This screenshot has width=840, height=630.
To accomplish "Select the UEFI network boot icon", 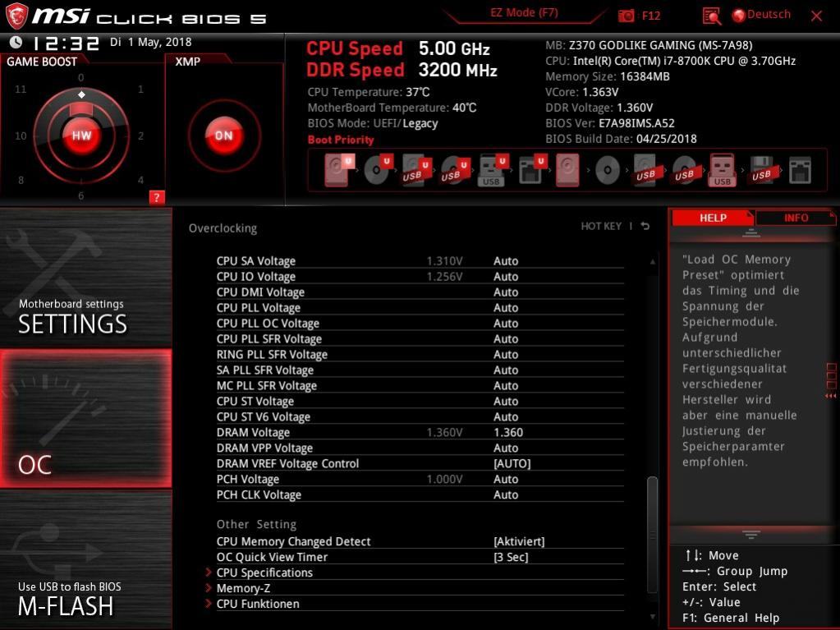I will (532, 170).
